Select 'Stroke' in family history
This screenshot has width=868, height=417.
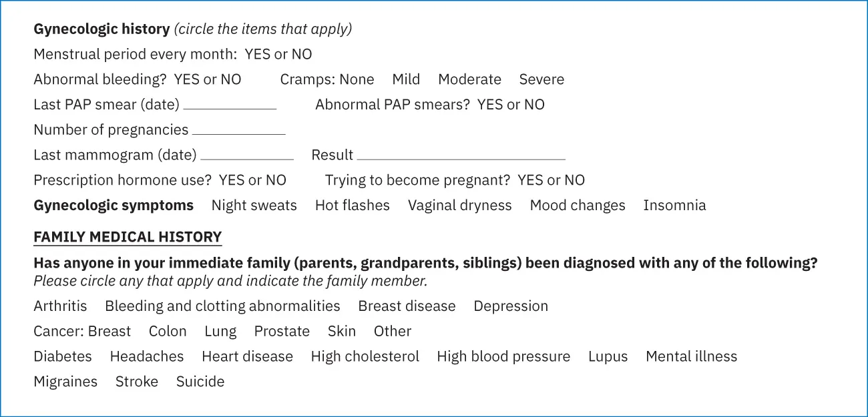coord(137,382)
